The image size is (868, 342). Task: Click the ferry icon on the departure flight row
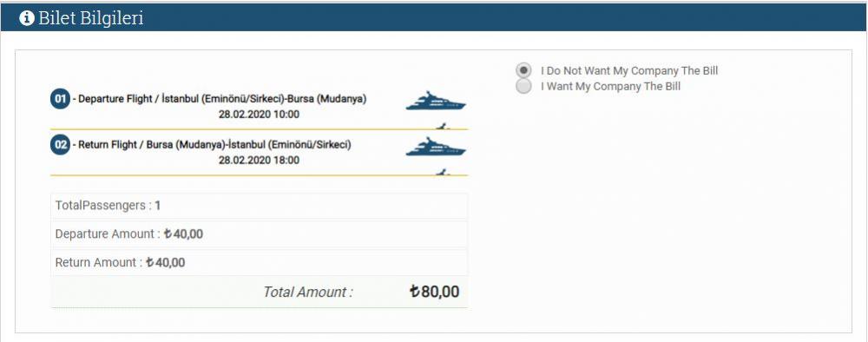pos(436,101)
